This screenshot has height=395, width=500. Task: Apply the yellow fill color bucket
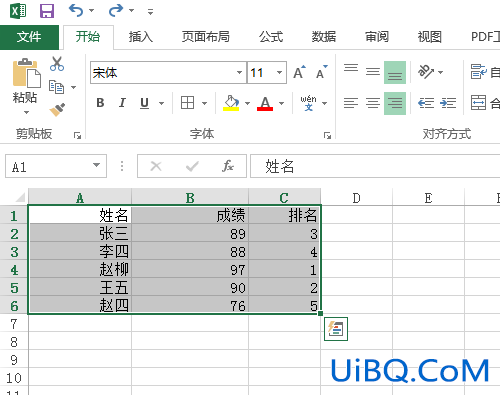click(231, 103)
